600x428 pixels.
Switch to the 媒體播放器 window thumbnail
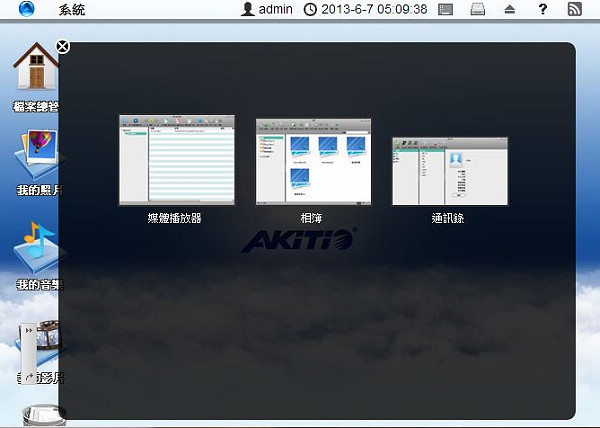[x=176, y=160]
